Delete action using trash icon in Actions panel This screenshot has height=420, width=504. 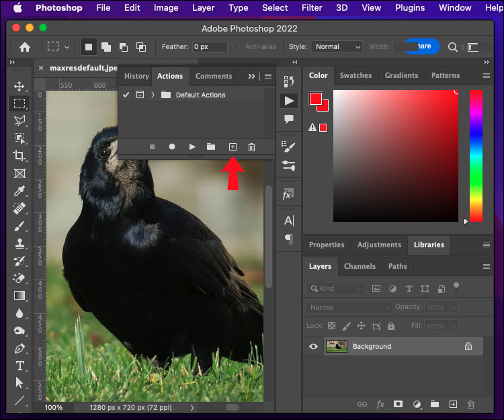coord(251,146)
